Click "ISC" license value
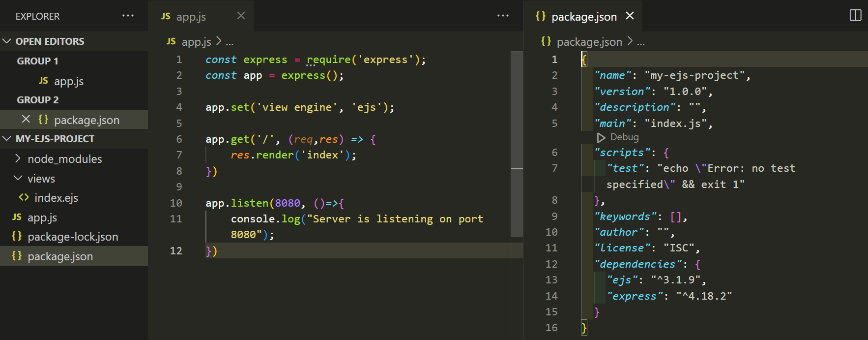Viewport: 868px width, 340px height. 679,248
